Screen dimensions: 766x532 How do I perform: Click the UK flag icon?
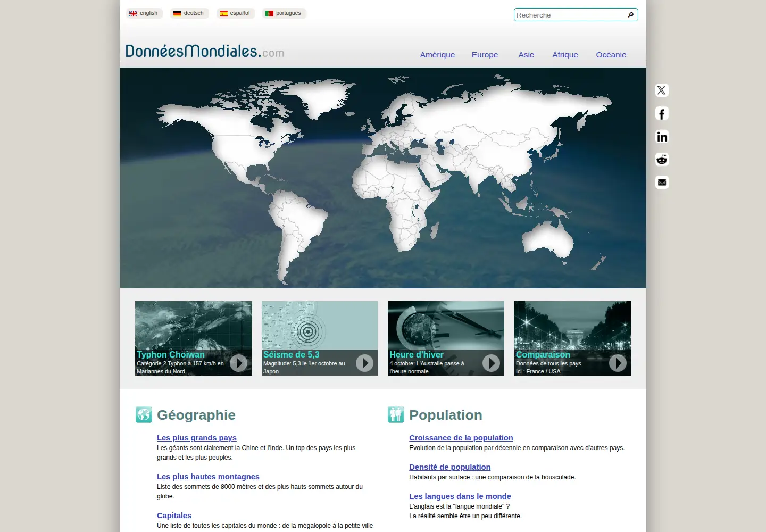(x=133, y=13)
